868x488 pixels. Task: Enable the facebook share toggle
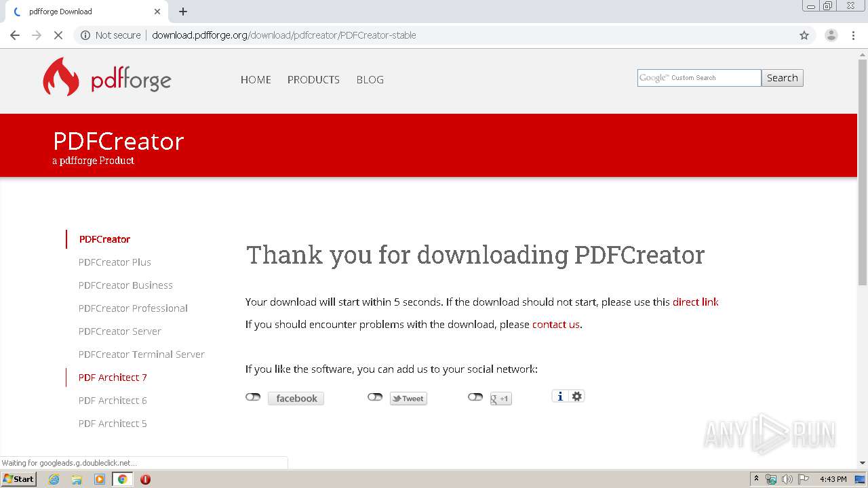pyautogui.click(x=253, y=397)
